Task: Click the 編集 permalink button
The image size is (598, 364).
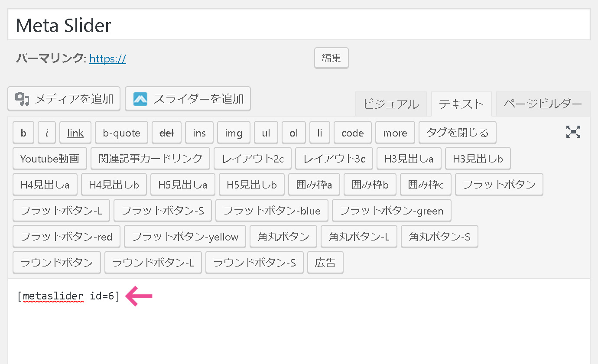Action: tap(331, 58)
